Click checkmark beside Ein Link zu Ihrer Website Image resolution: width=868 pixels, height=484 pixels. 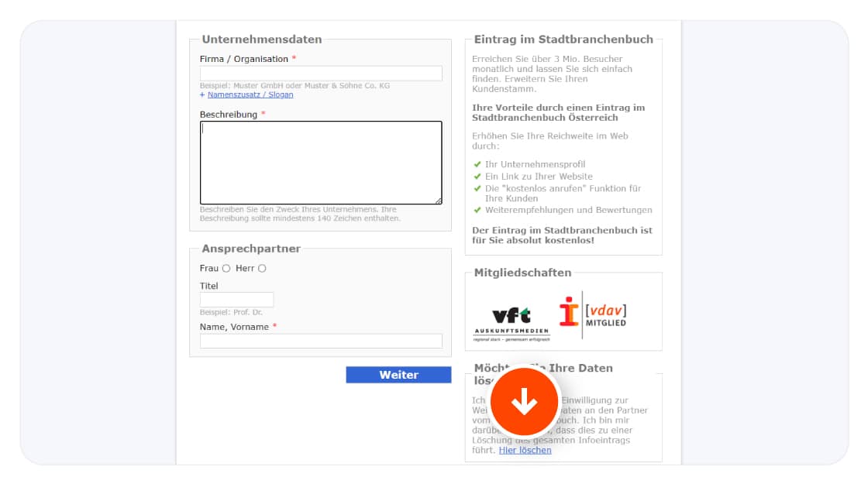477,177
